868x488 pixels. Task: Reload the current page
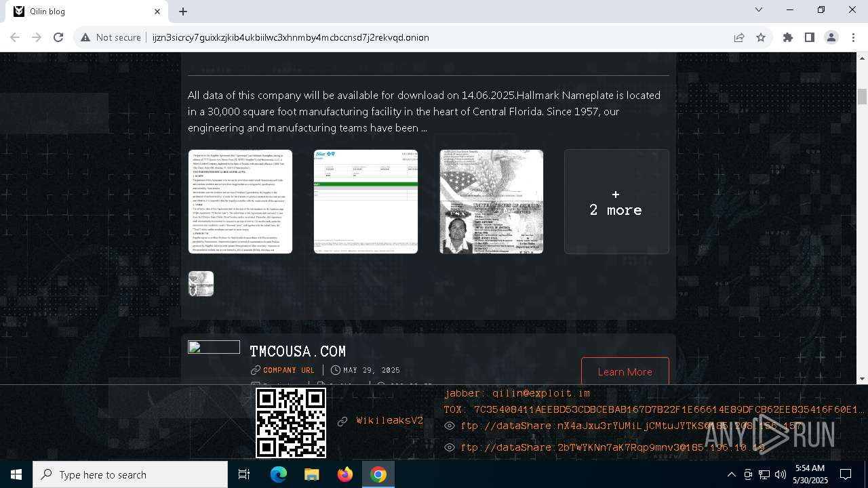58,37
